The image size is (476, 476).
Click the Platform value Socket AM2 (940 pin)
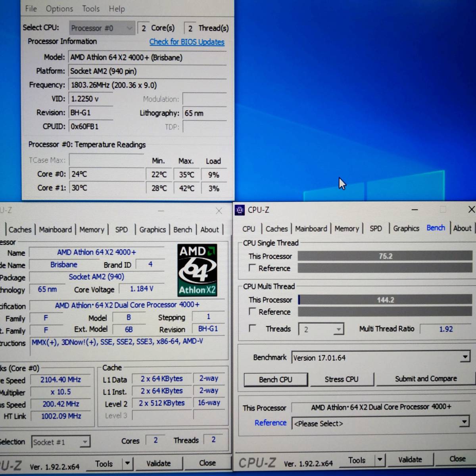tap(148, 71)
